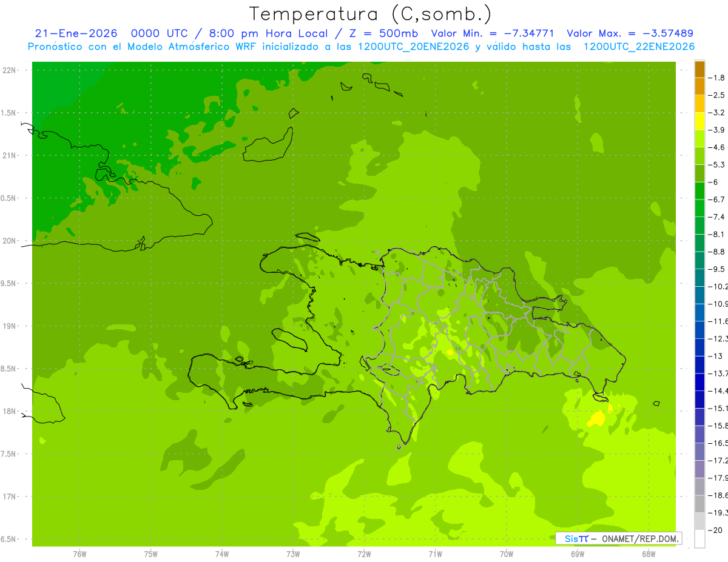The height and width of the screenshot is (562, 728).
Task: Click the "-20" color scale label
Action: 715,529
